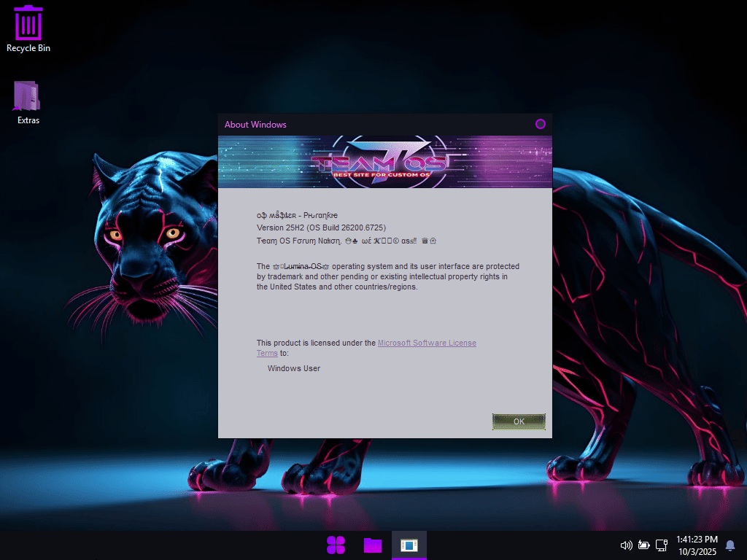Click the Version 25H2 build text

coord(321,227)
